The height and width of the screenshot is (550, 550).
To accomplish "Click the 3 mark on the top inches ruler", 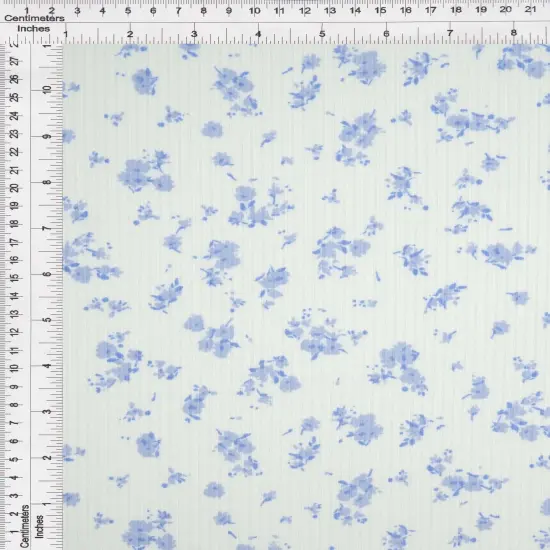I will (194, 34).
